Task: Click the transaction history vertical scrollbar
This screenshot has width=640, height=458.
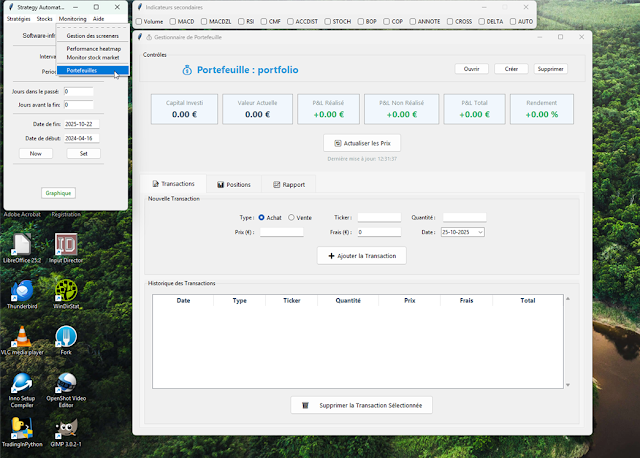Action: pyautogui.click(x=567, y=340)
